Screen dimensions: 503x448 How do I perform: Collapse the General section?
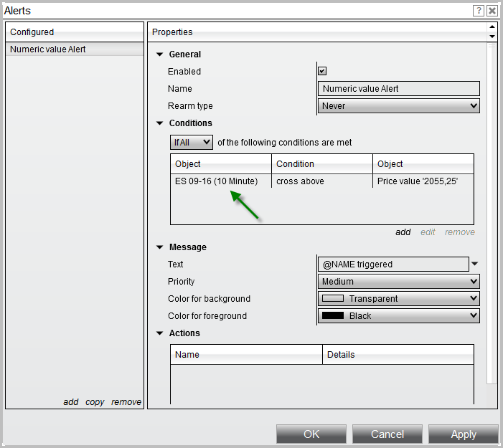tap(159, 54)
